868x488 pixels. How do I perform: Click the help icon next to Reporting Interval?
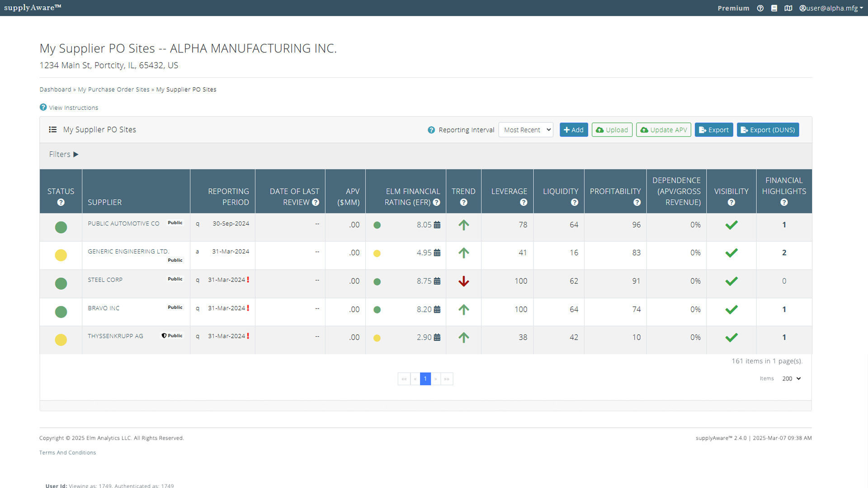431,130
